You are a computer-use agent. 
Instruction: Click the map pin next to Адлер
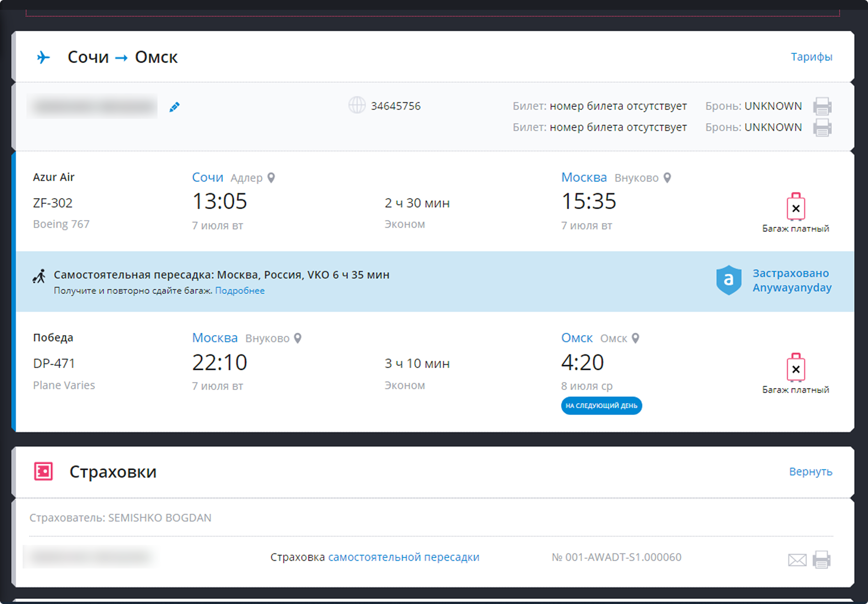click(x=271, y=178)
